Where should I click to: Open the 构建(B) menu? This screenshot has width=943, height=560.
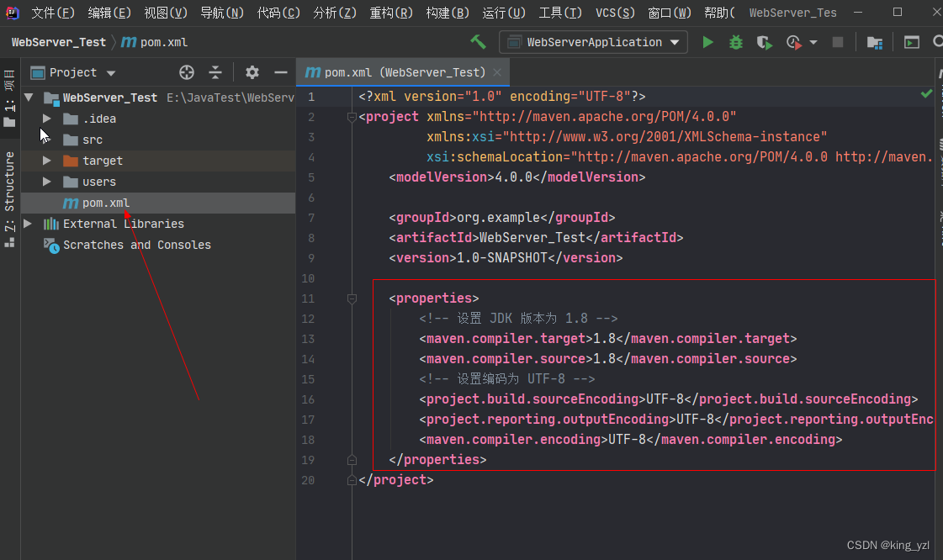pos(448,13)
